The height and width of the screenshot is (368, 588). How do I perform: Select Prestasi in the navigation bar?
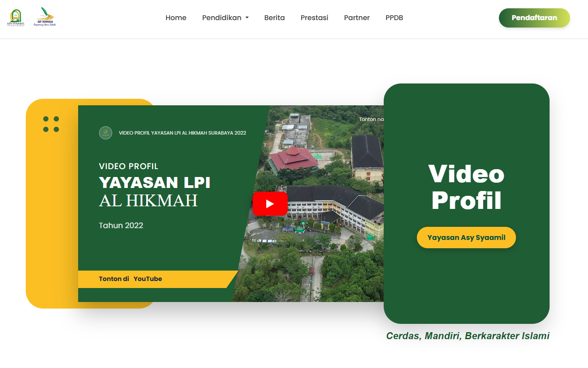314,18
